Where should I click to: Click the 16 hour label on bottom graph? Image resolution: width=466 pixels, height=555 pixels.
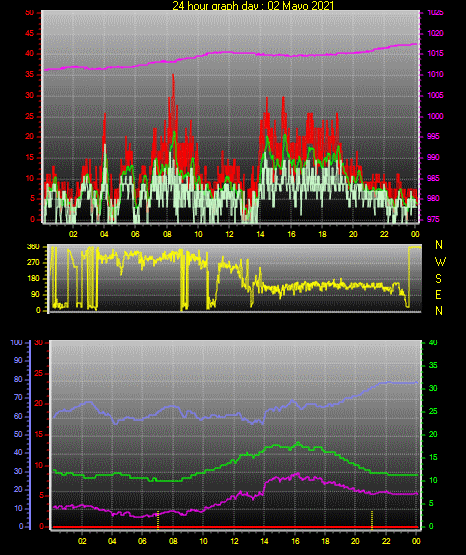[x=295, y=541]
